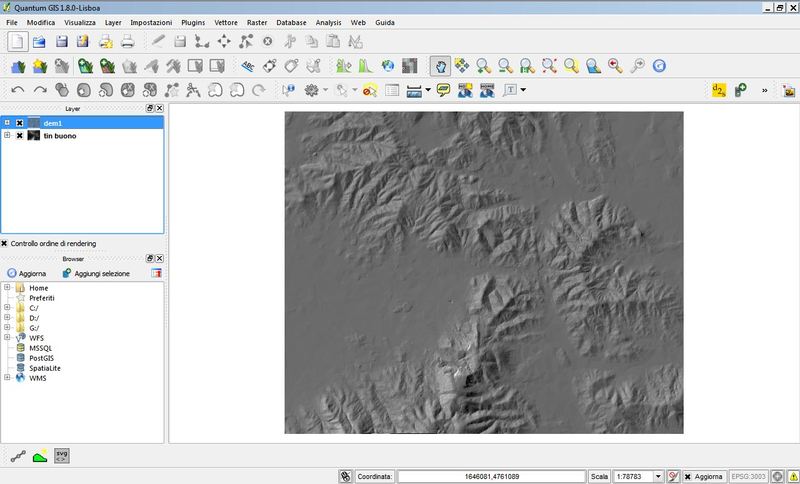Open the attribute table icon
800x484 pixels.
pos(393,91)
